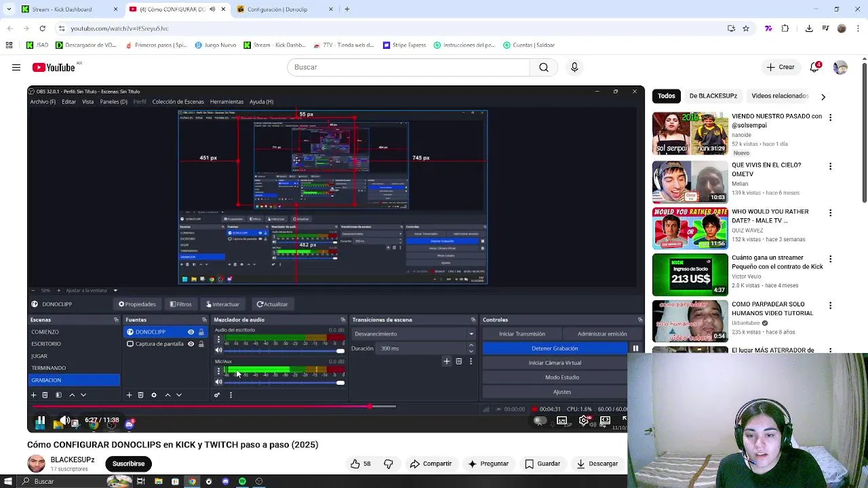Pause the YouTube video player
This screenshot has width=868, height=488.
40,422
